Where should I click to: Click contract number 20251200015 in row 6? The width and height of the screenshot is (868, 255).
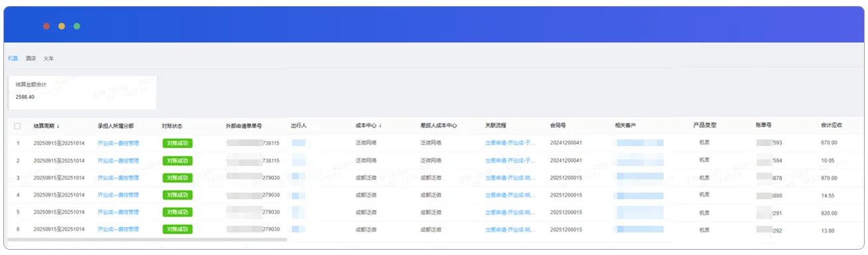[x=566, y=230]
